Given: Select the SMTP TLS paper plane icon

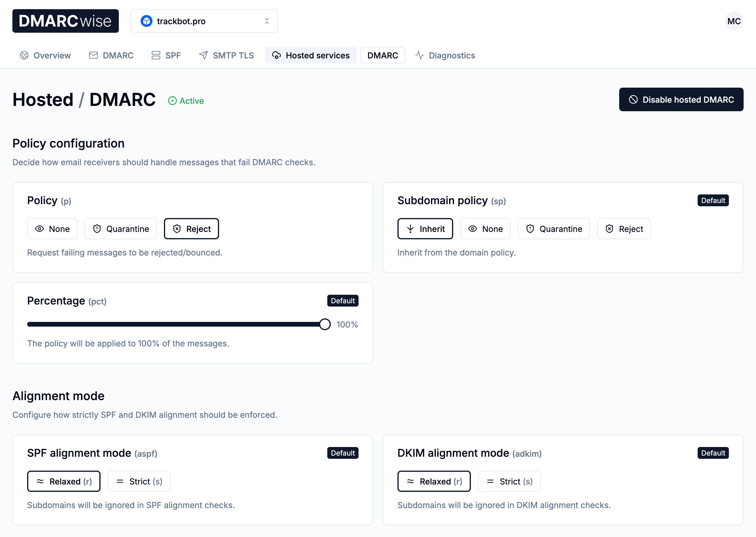Looking at the screenshot, I should [203, 55].
